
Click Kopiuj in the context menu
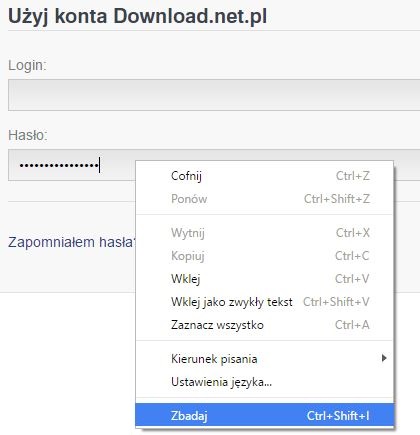[x=265, y=256]
